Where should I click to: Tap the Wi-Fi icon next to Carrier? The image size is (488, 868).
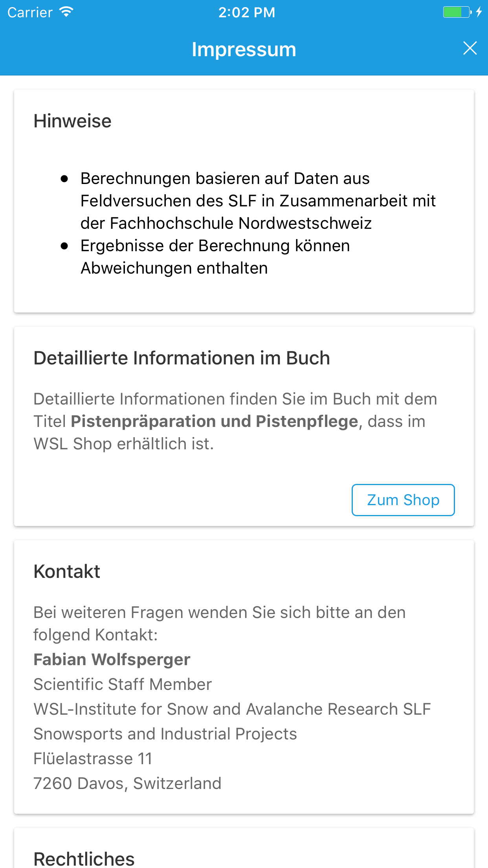tap(66, 12)
